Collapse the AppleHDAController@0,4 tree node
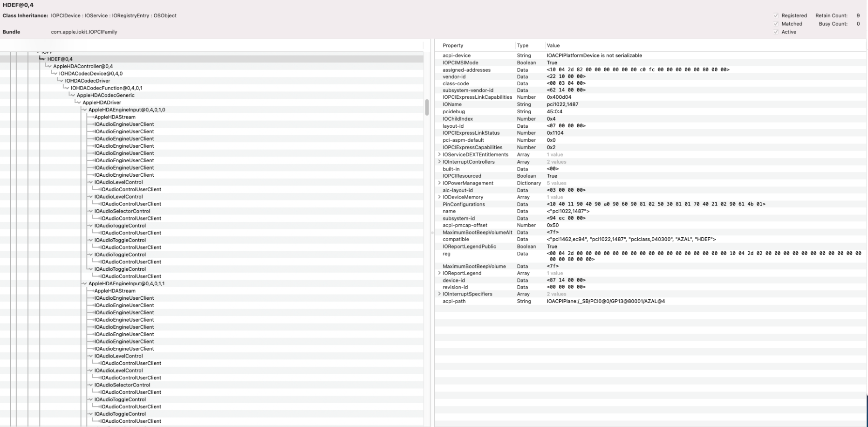The width and height of the screenshot is (868, 427). click(49, 67)
